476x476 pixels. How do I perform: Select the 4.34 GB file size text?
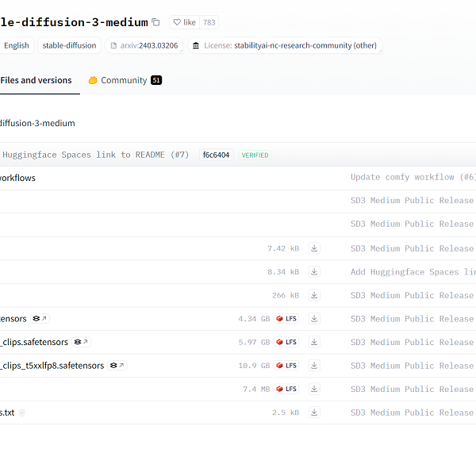coord(254,319)
